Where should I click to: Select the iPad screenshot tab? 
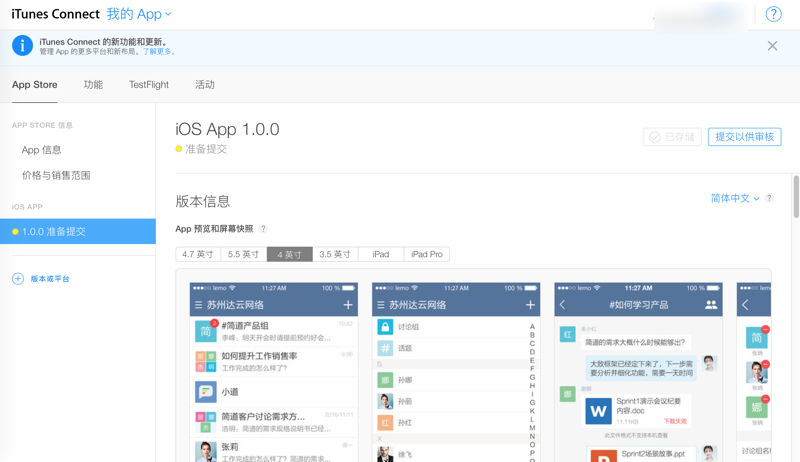381,254
